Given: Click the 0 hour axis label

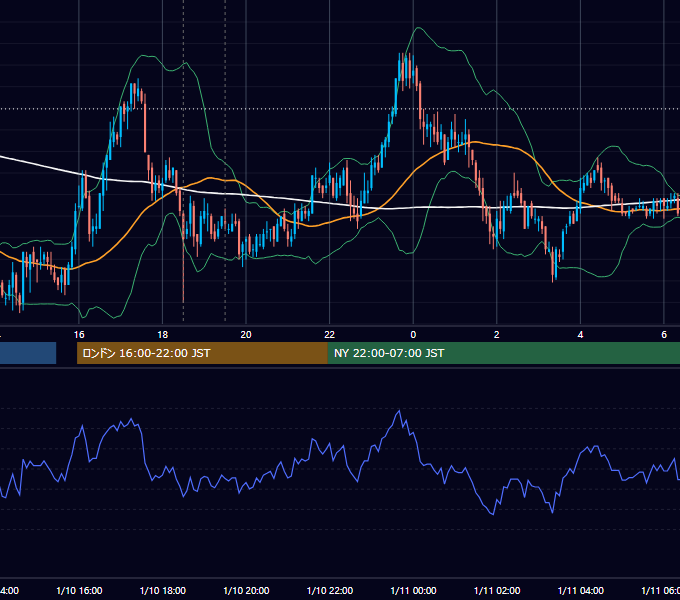Looking at the screenshot, I should (413, 335).
